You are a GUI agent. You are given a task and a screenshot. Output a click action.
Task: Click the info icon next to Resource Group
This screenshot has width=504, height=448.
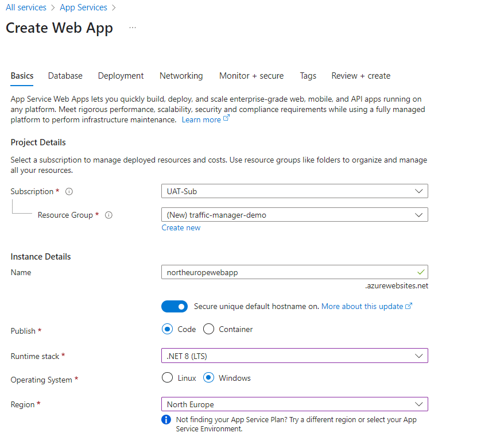[x=108, y=215]
